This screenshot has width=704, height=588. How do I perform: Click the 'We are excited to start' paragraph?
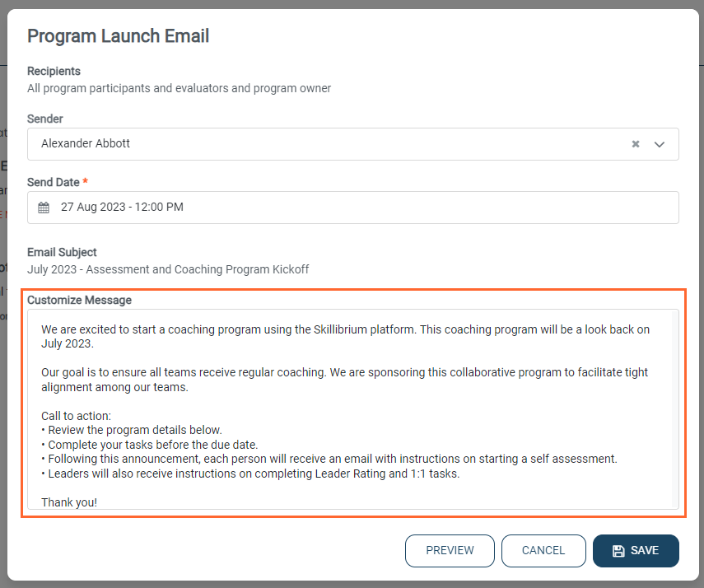[x=345, y=337]
